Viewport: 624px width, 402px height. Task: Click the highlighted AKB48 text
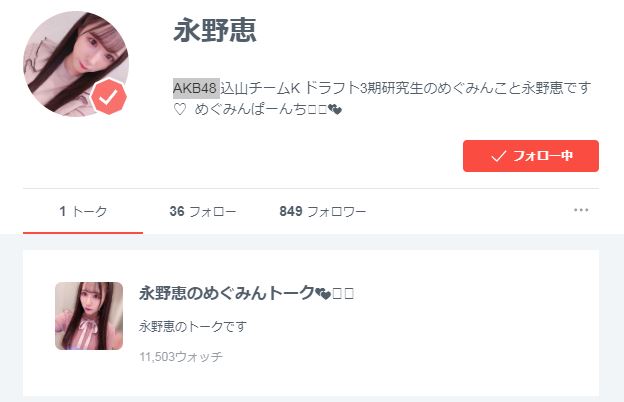[x=196, y=88]
